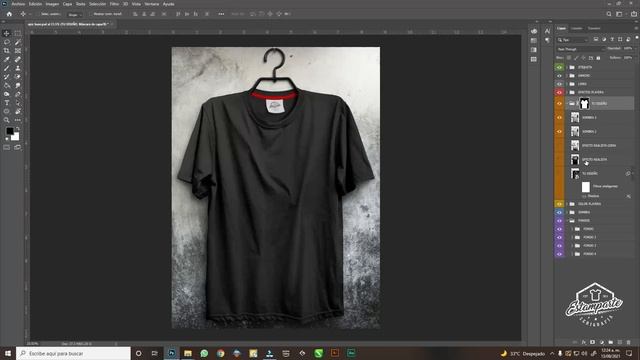Select the Path Selection tool

coord(18,103)
